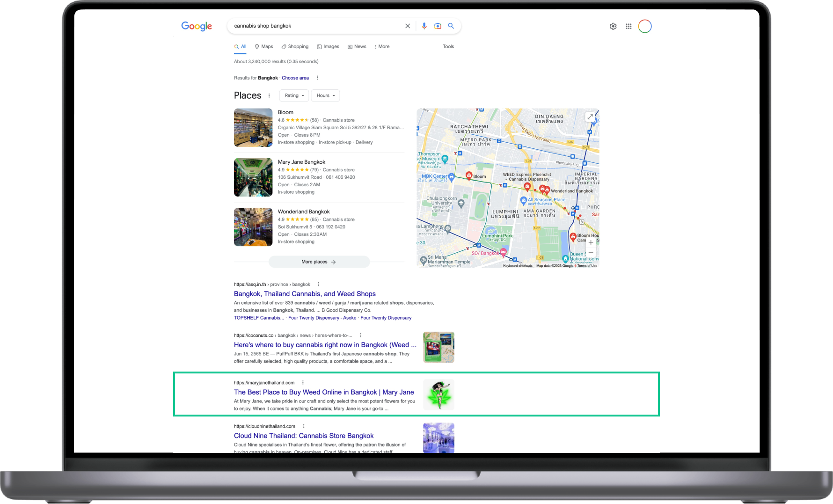Click the coconuts.co result thumbnail image

point(438,347)
